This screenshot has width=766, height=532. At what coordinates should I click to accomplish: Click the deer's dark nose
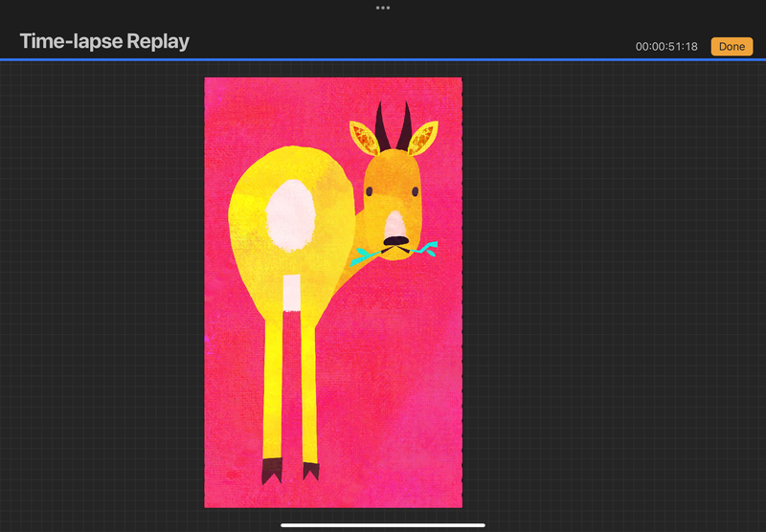click(395, 240)
